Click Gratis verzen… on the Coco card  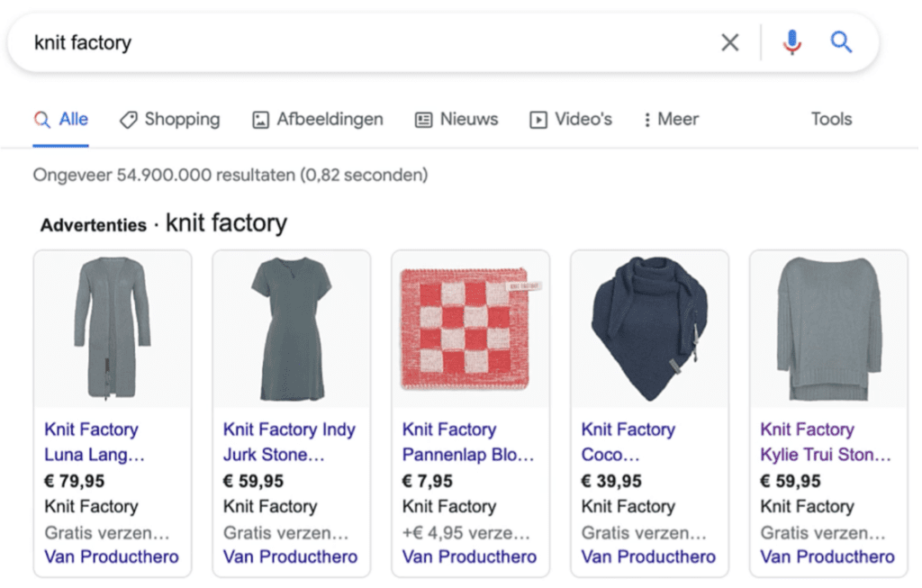point(644,533)
